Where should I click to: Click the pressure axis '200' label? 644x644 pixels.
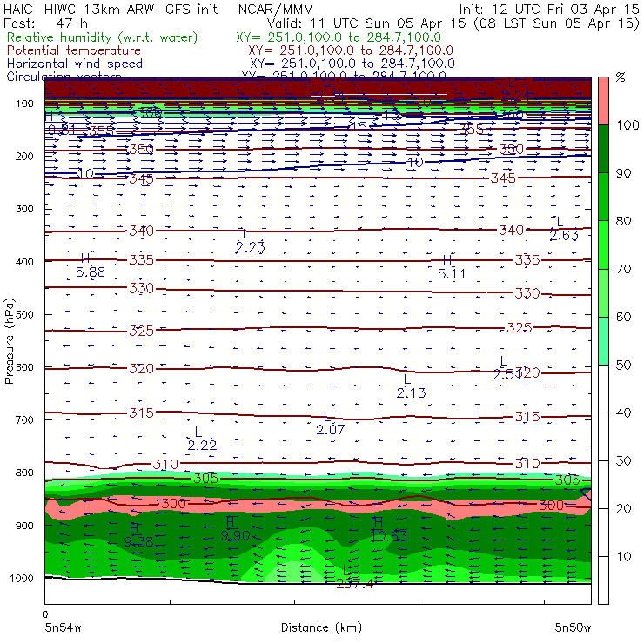point(24,156)
